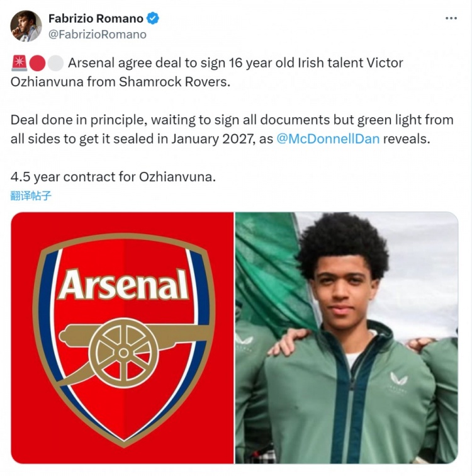
Task: Click the hand resting on the player's shoulder
Action: [286, 341]
